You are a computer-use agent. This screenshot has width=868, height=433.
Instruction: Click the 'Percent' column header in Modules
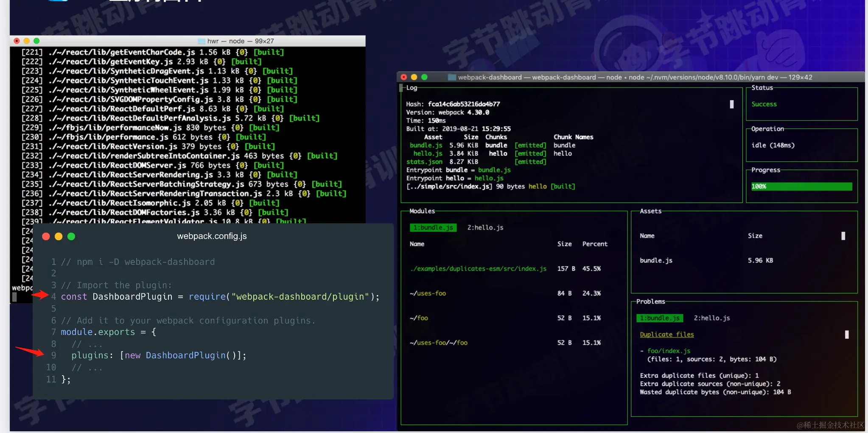595,244
